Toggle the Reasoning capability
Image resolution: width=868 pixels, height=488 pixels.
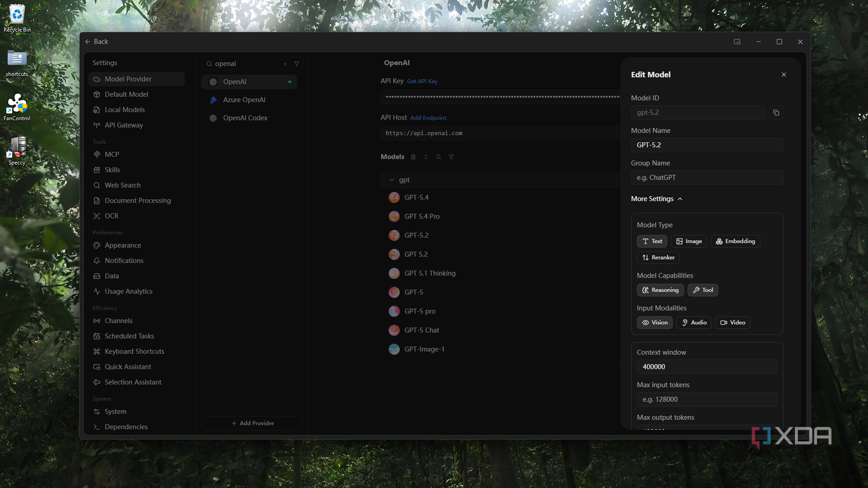pos(660,290)
